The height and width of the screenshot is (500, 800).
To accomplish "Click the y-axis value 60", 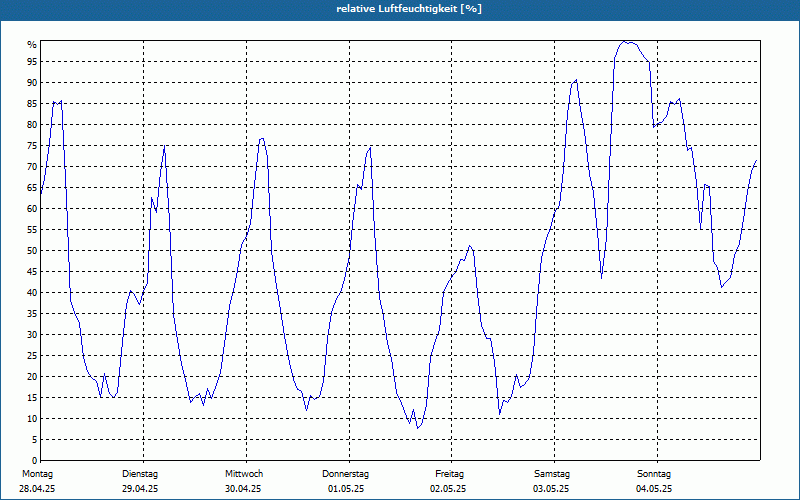I will (x=32, y=209).
